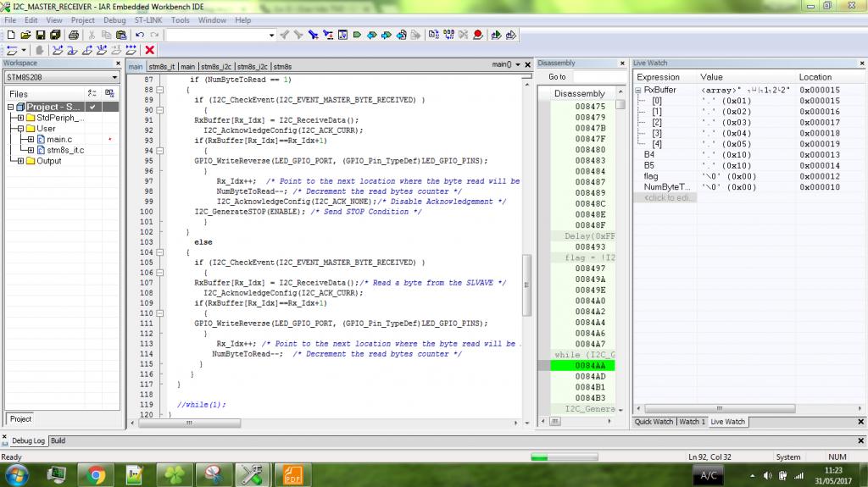Collapse the code fold at line 104
This screenshot has height=487, width=868.
point(161,252)
